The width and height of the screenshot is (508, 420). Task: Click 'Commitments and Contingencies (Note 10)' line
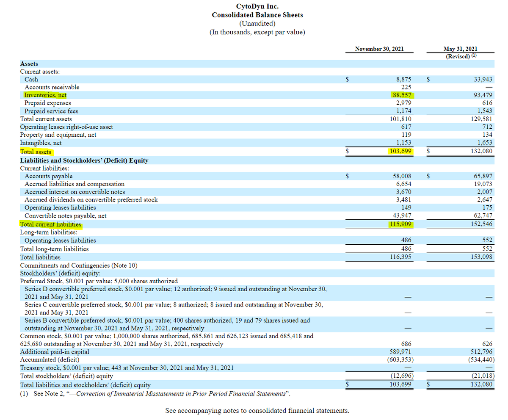[x=79, y=265]
